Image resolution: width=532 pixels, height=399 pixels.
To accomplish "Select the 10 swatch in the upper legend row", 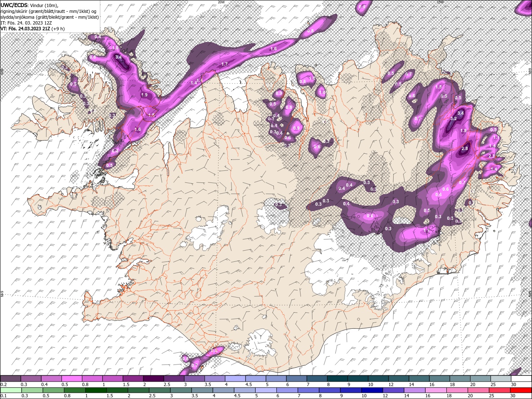I will (x=378, y=379).
